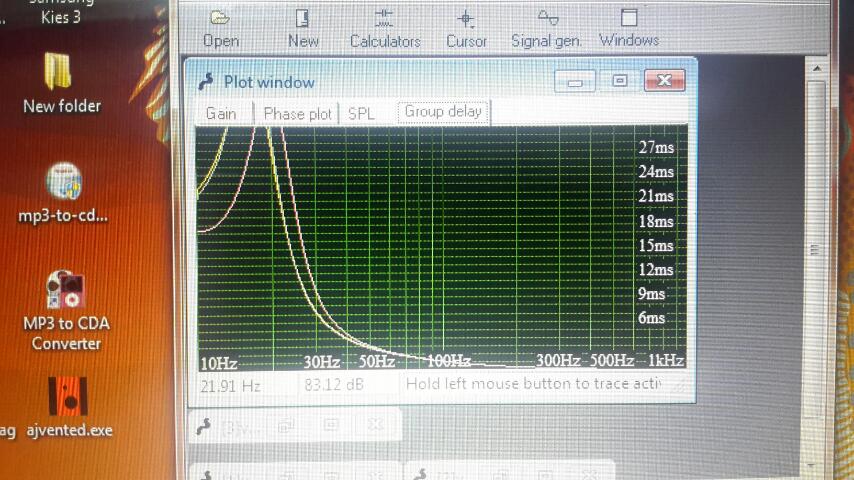Maximize the Plot window
854x480 pixels.
click(x=619, y=81)
